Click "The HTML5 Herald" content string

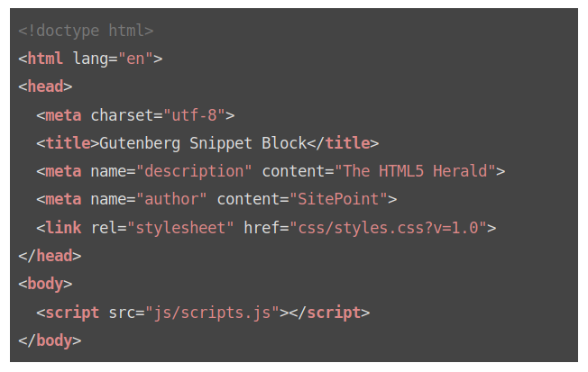pos(416,171)
